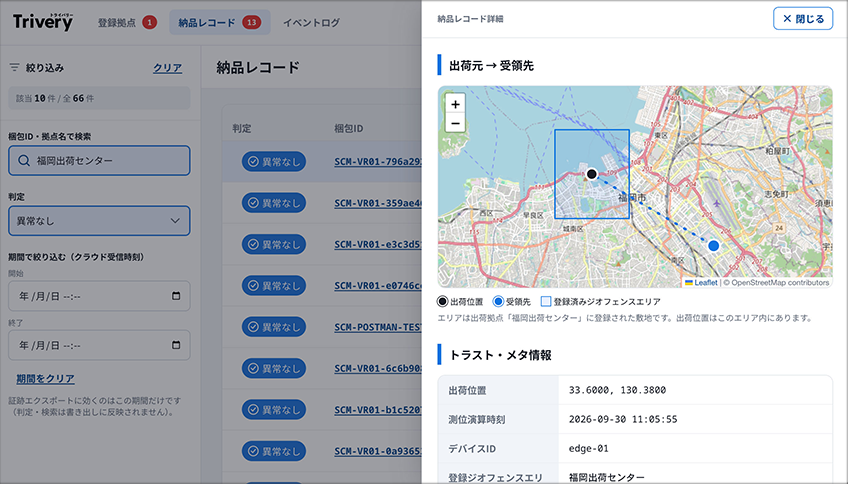Image resolution: width=848 pixels, height=484 pixels.
Task: Click the 出荷元 → 受領先 heading
Action: tap(491, 65)
